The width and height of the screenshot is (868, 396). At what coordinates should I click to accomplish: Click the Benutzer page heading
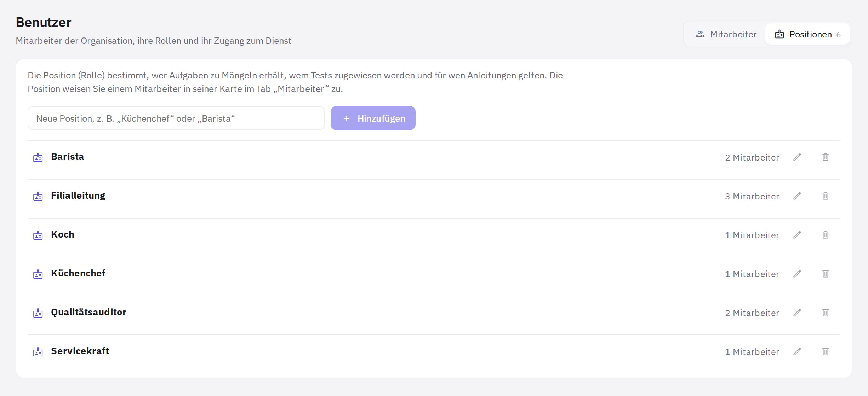(x=44, y=22)
